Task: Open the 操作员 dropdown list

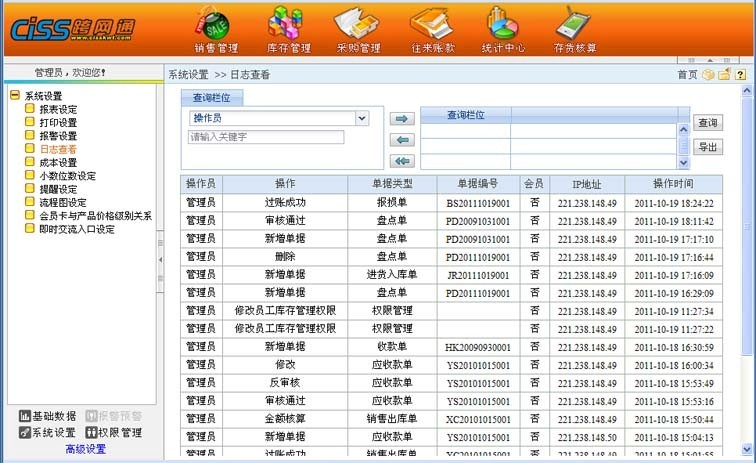Action: [362, 118]
